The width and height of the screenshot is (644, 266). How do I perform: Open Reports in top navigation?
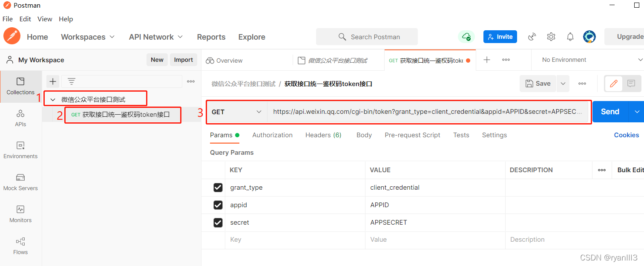pos(211,37)
